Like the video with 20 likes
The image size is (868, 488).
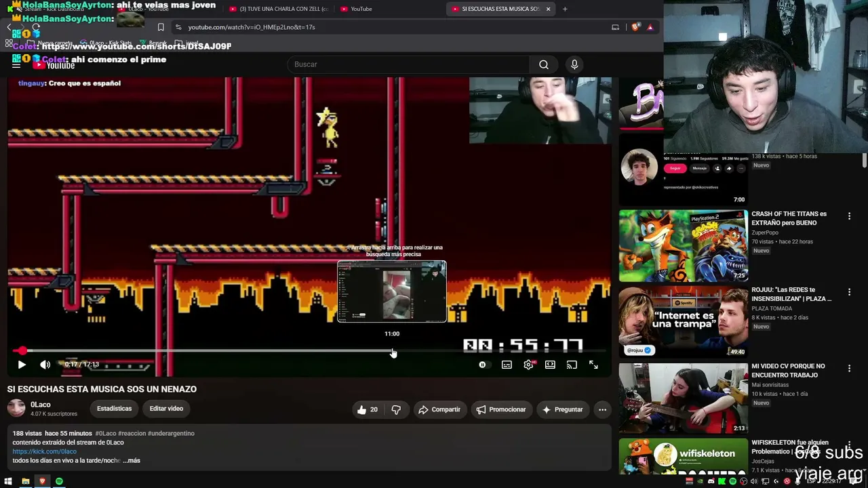click(x=368, y=409)
